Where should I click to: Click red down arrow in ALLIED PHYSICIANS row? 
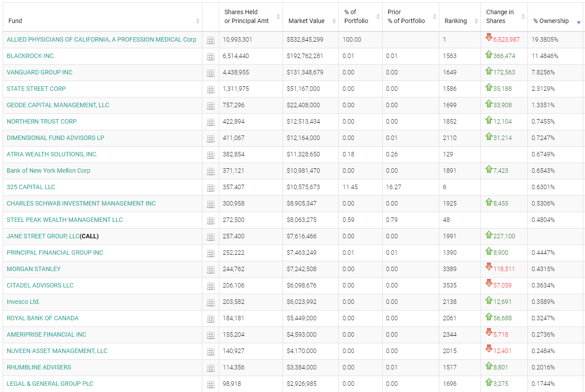click(489, 38)
